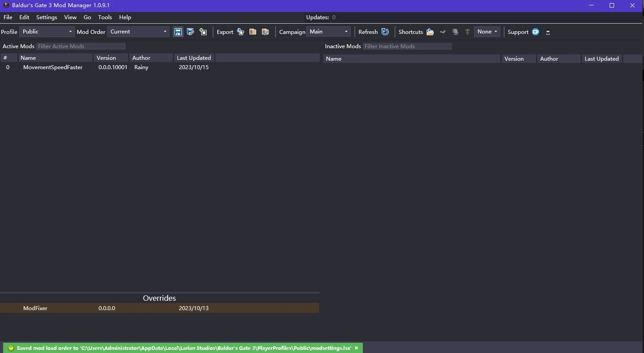Open the None dropdown beside Shortcuts
Viewport: 644px width, 353px height.
coord(487,32)
